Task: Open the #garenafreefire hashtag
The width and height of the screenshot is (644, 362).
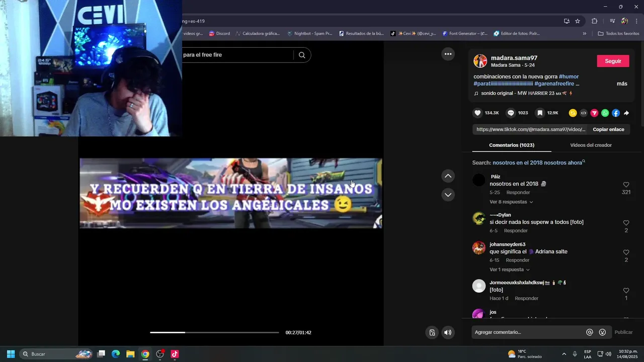Action: click(x=554, y=84)
